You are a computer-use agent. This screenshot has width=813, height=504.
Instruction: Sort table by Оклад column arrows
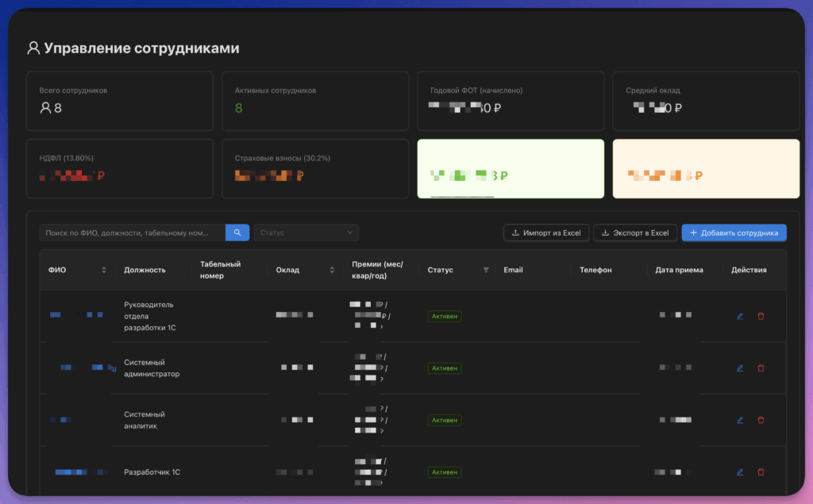[x=332, y=270]
